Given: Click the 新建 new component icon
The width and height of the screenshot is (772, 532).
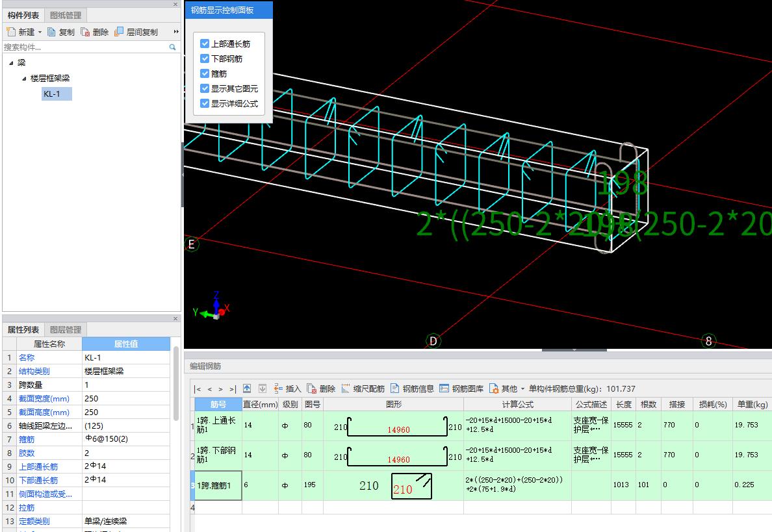Looking at the screenshot, I should (11, 32).
